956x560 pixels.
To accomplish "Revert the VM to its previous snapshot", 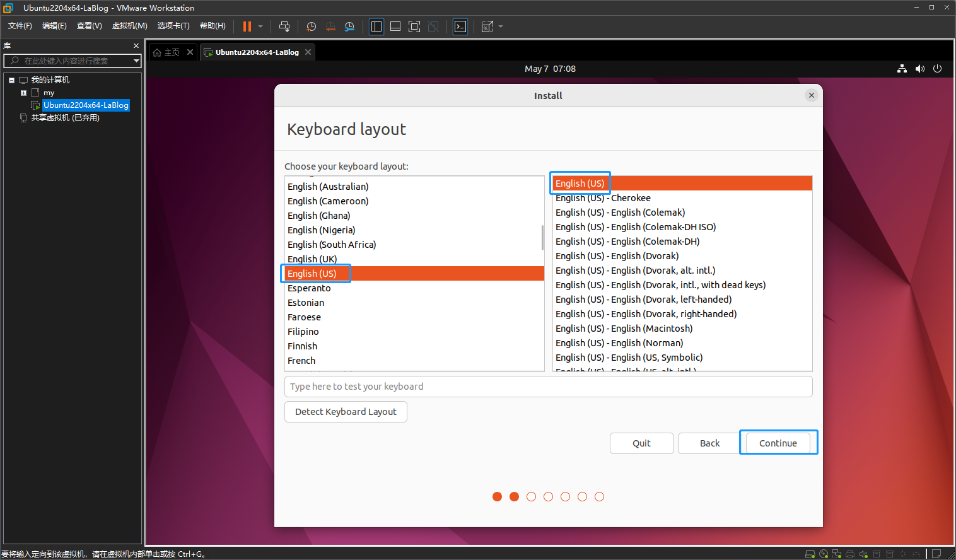I will pos(330,26).
